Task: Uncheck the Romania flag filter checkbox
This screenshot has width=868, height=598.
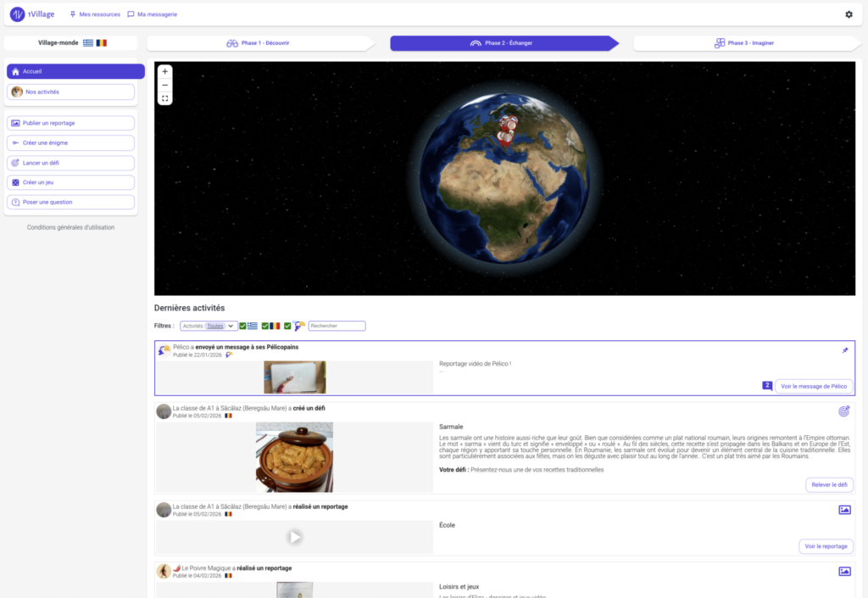Action: click(x=265, y=326)
